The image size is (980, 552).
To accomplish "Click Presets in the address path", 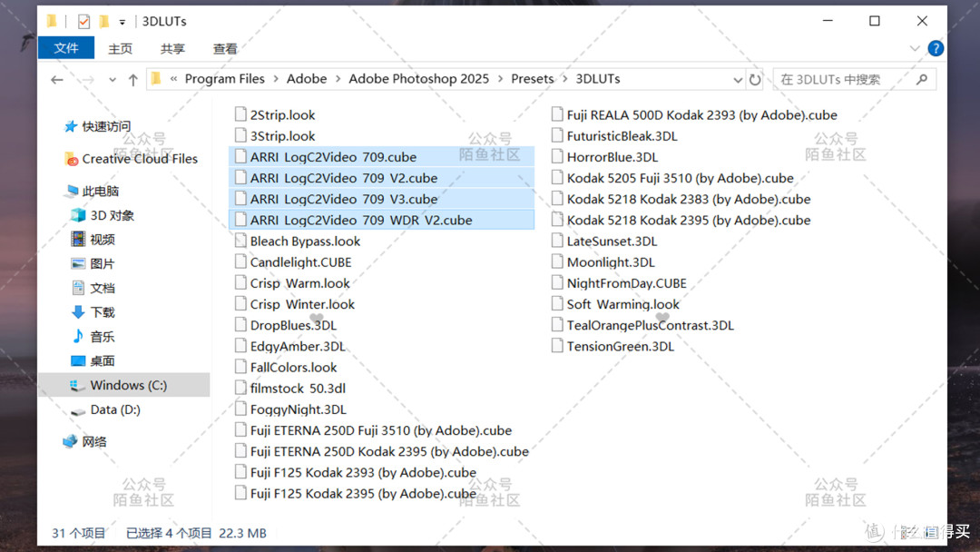I will click(533, 79).
